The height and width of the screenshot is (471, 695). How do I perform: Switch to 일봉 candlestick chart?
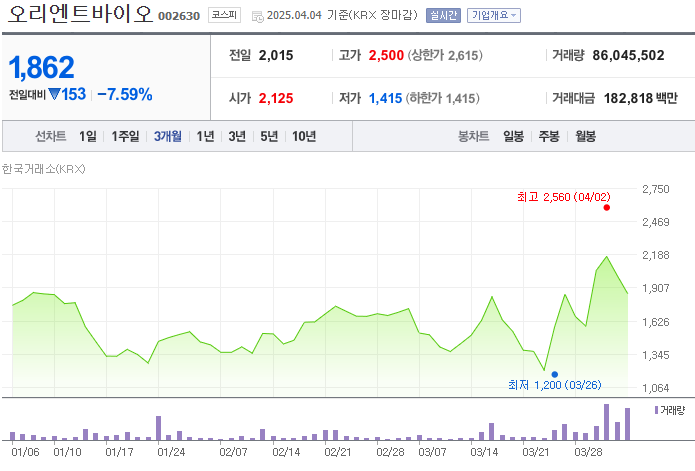point(513,136)
